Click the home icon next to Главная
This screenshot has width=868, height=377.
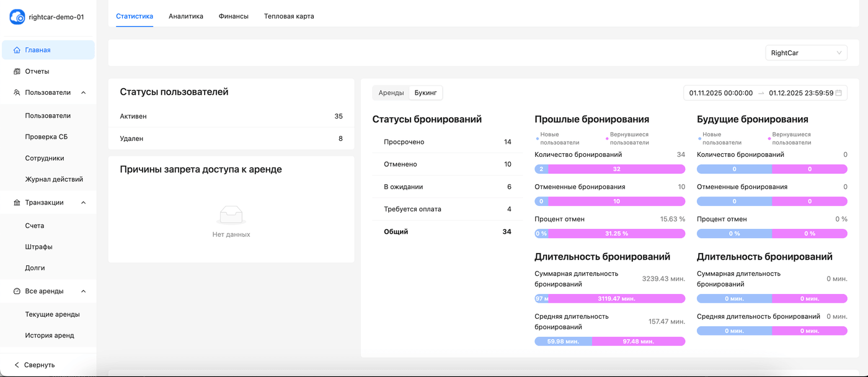17,50
